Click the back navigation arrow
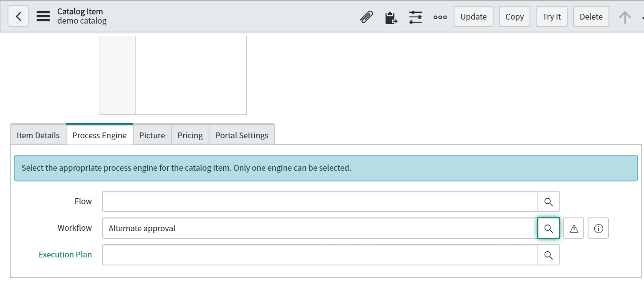 [x=18, y=16]
